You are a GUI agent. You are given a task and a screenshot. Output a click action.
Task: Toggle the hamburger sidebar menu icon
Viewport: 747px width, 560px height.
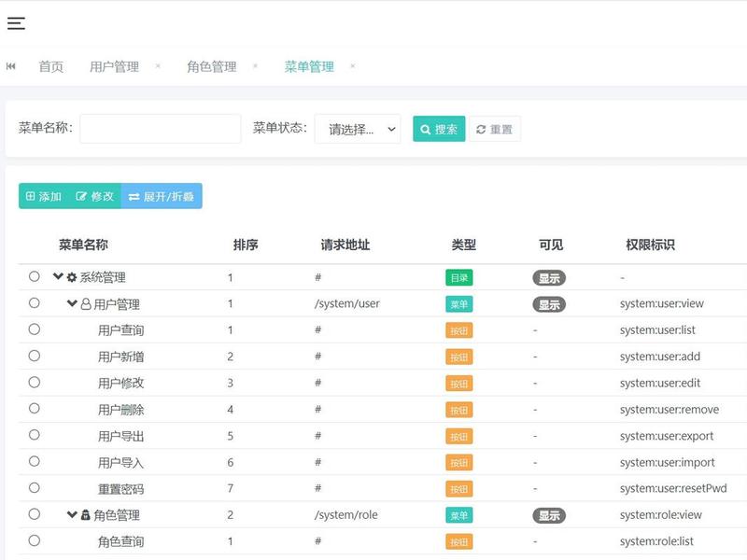pyautogui.click(x=16, y=22)
